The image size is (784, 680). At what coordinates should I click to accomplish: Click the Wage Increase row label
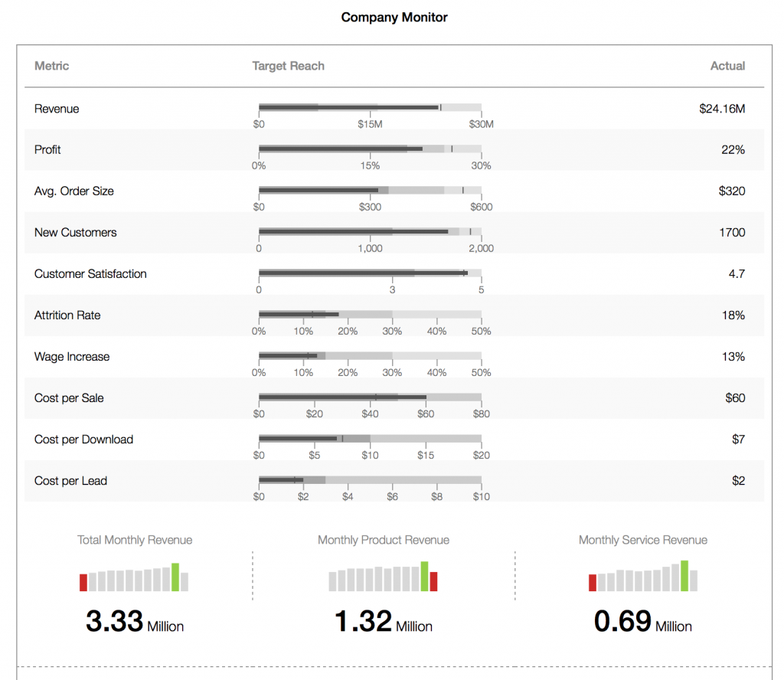point(72,356)
